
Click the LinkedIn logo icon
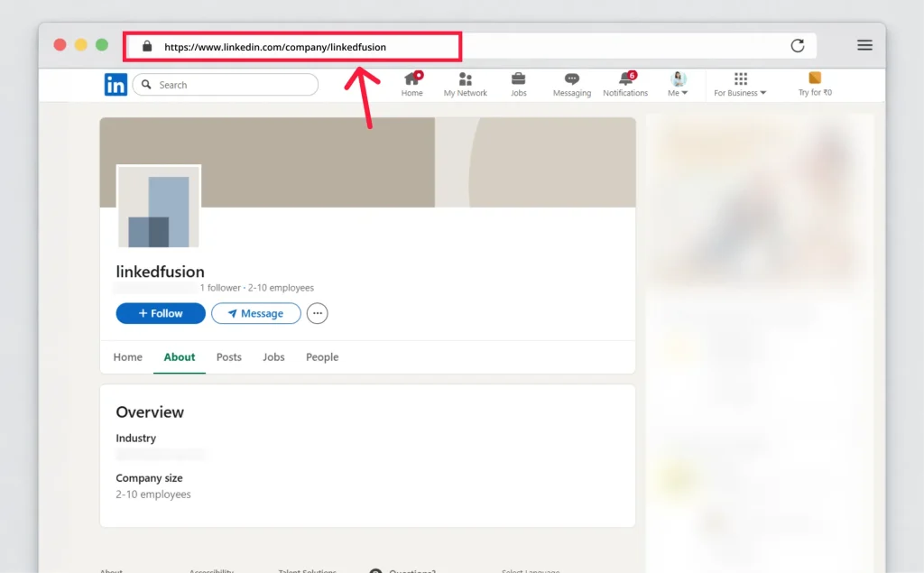[x=115, y=85]
